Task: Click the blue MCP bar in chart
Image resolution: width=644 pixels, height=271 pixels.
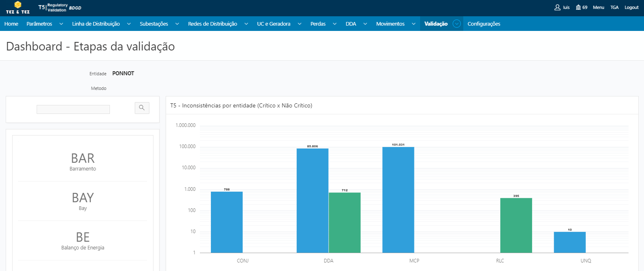Action: coord(398,199)
